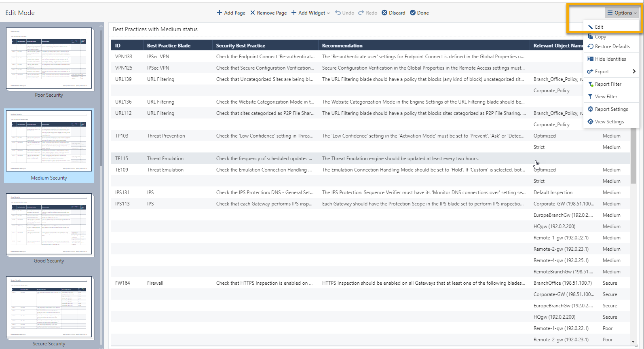Click the Discard circle icon
This screenshot has height=349, width=644.
(384, 13)
